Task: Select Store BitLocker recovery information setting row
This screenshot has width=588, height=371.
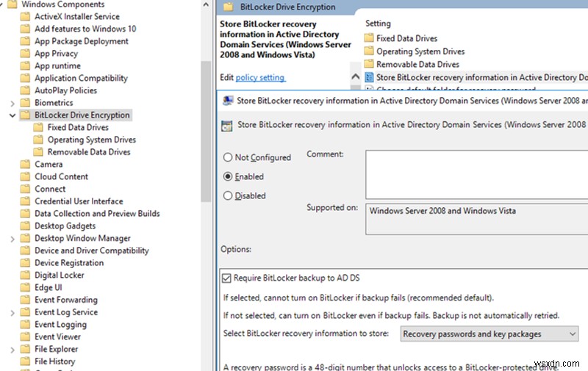Action: pyautogui.click(x=476, y=77)
